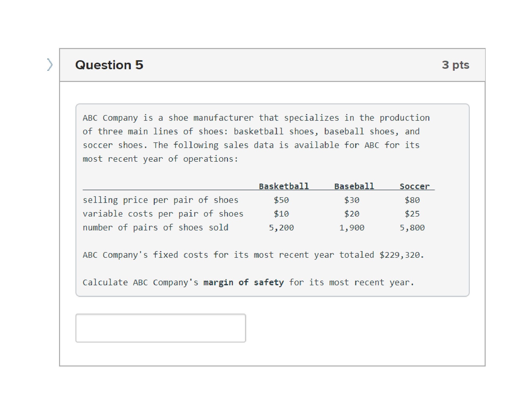The width and height of the screenshot is (532, 405).
Task: Click the 5,800 soccer pairs sold value
Action: tap(412, 227)
